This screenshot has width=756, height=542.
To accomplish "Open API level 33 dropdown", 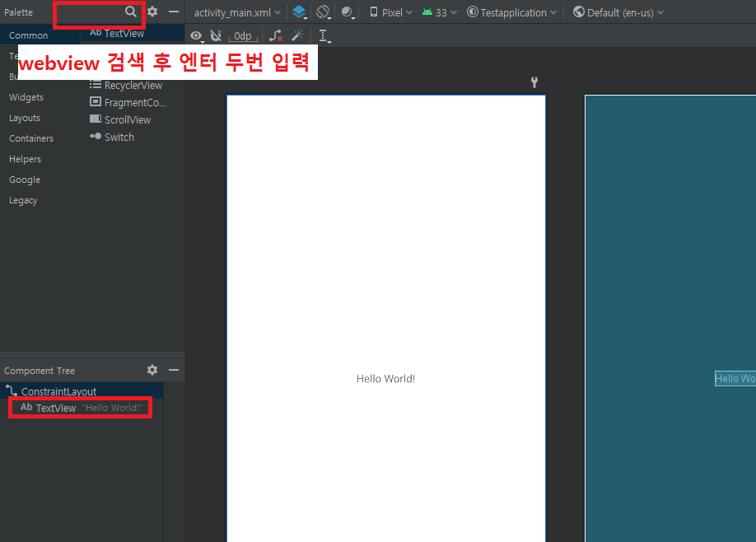I will (439, 12).
